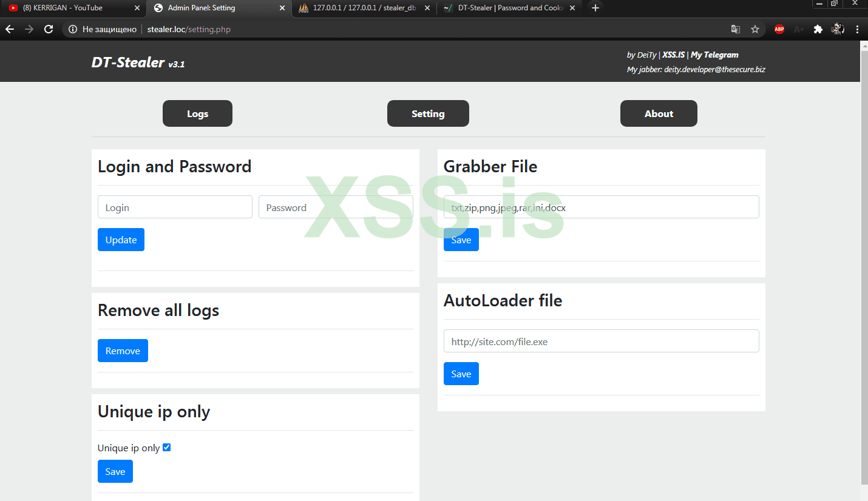Screen dimensions: 868x501
Task: Close the Admin Panel: Setting tab
Action: point(282,8)
